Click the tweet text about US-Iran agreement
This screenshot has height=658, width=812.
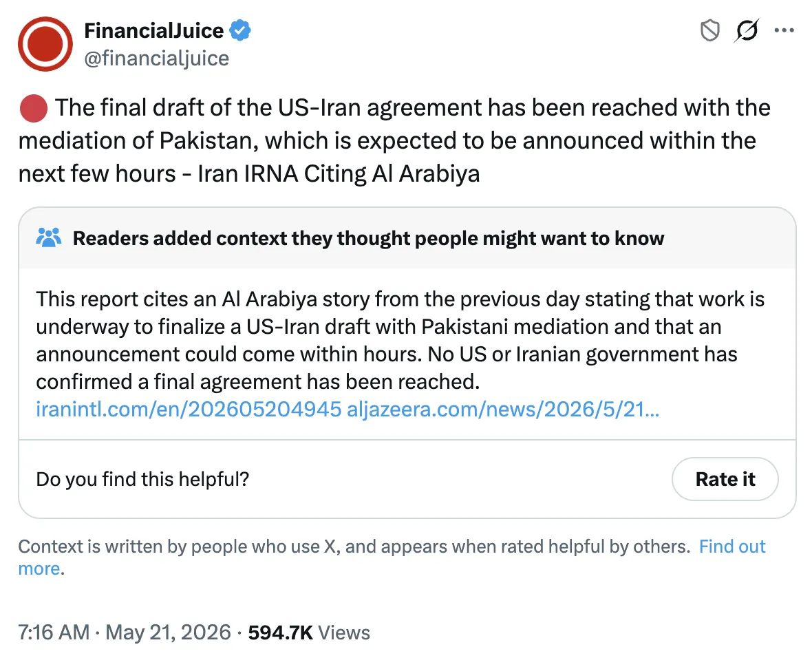pos(394,140)
